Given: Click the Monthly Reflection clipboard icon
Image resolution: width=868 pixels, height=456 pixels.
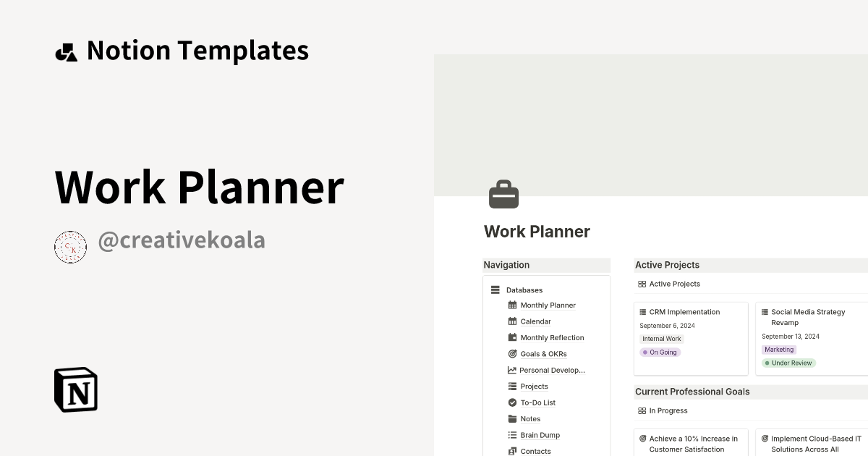Looking at the screenshot, I should 512,337.
